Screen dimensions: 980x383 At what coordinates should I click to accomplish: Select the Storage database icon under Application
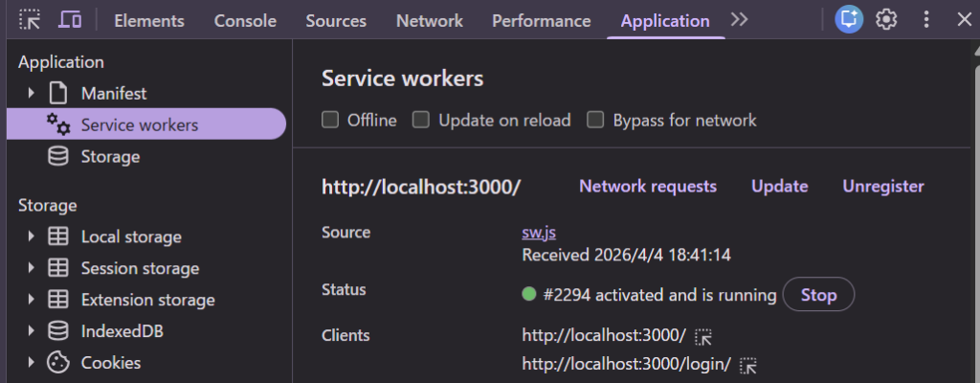[x=58, y=156]
